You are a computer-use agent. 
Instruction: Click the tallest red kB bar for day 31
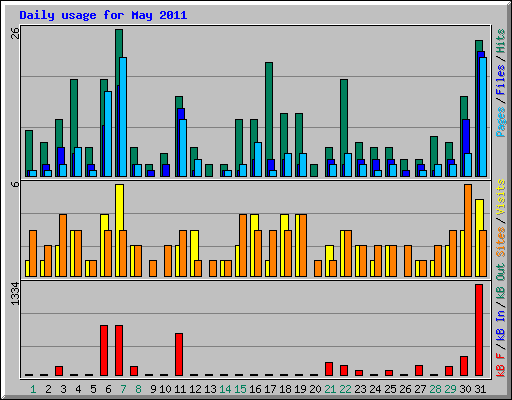[x=479, y=330]
